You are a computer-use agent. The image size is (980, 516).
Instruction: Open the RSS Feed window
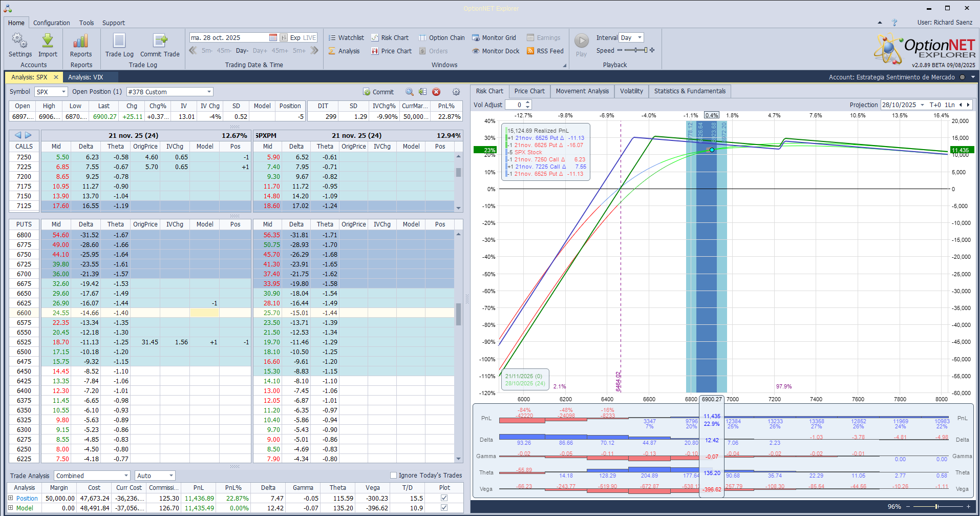(545, 51)
